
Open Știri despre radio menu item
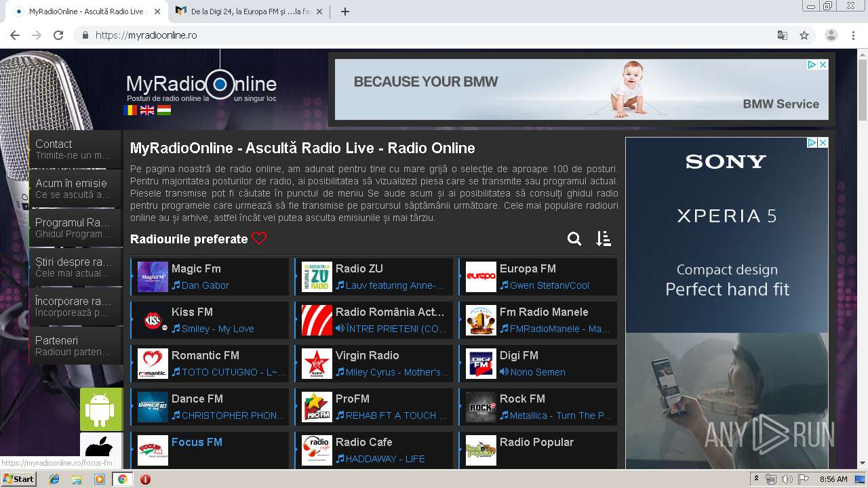coord(75,267)
